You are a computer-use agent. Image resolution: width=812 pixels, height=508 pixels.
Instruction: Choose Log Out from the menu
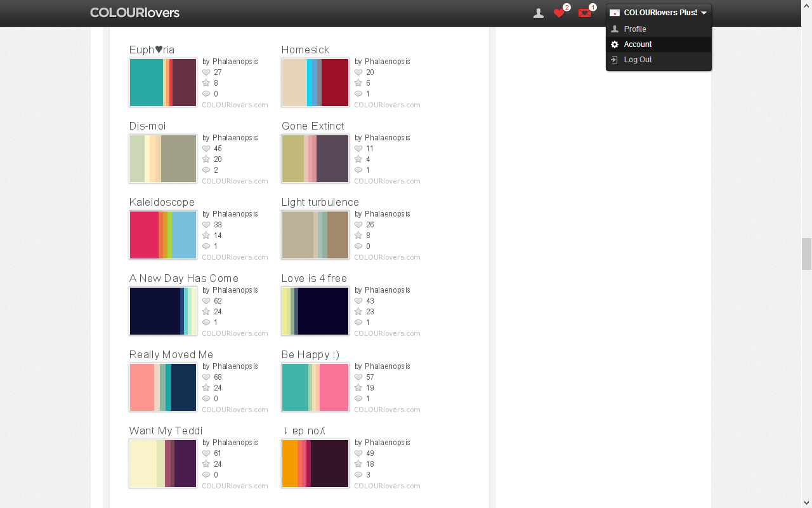click(638, 60)
